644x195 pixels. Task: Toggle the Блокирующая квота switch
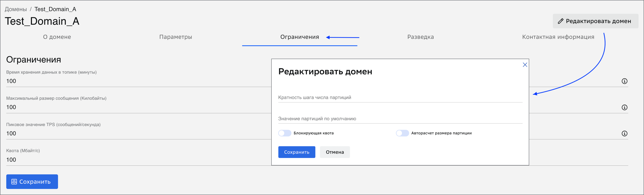coord(285,133)
